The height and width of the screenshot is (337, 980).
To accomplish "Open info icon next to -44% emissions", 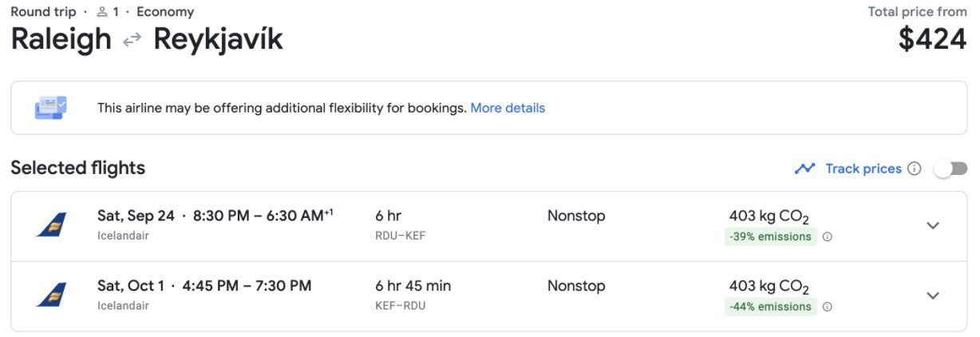I will [828, 307].
